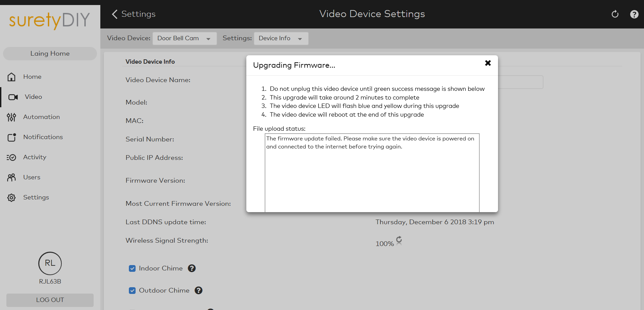
Task: Click the Indoor Chime label text
Action: (x=161, y=268)
